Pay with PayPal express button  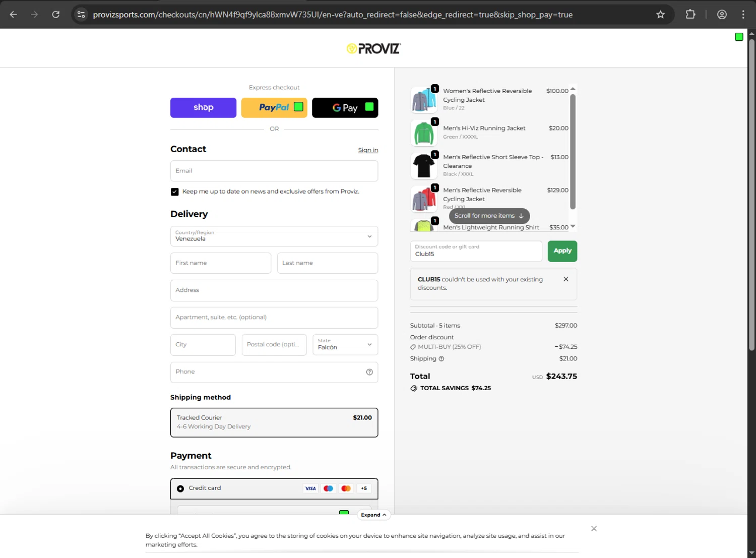(274, 108)
